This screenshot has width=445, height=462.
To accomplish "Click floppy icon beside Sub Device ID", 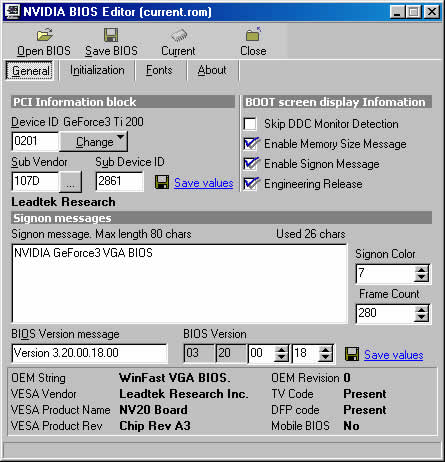I will (162, 182).
